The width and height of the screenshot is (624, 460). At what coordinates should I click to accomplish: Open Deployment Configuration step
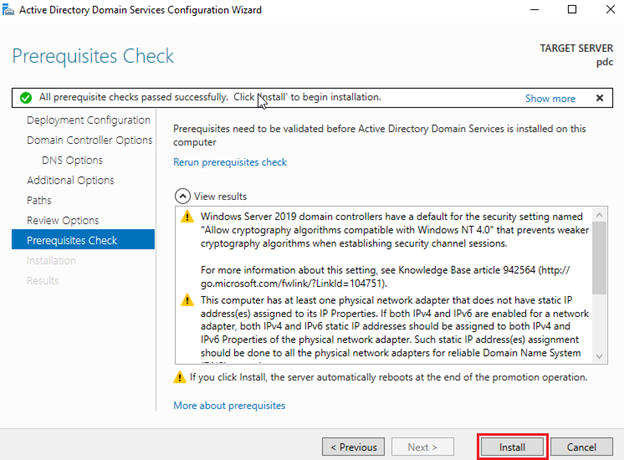pos(88,120)
